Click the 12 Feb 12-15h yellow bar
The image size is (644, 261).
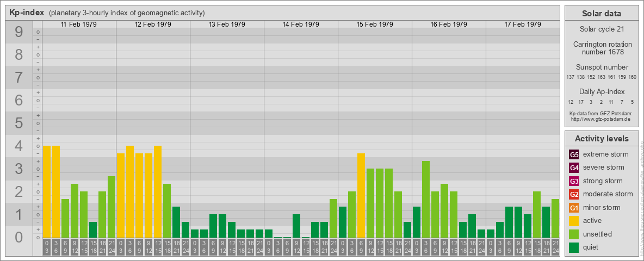click(x=158, y=191)
